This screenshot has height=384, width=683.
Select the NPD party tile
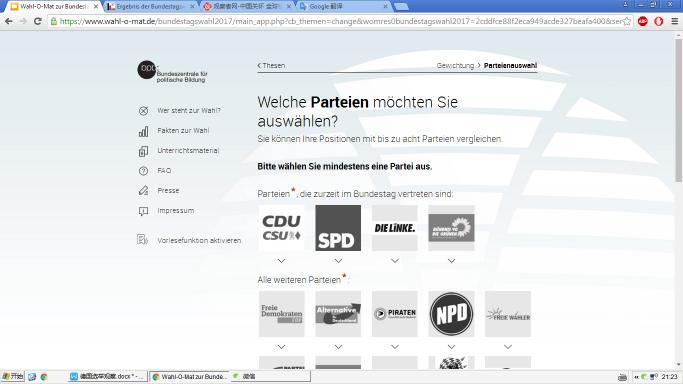(451, 314)
